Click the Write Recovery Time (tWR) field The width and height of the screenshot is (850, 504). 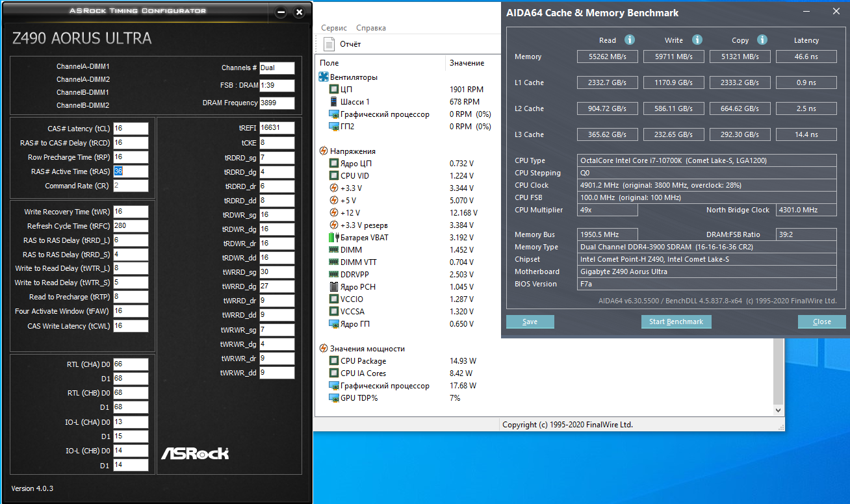131,212
